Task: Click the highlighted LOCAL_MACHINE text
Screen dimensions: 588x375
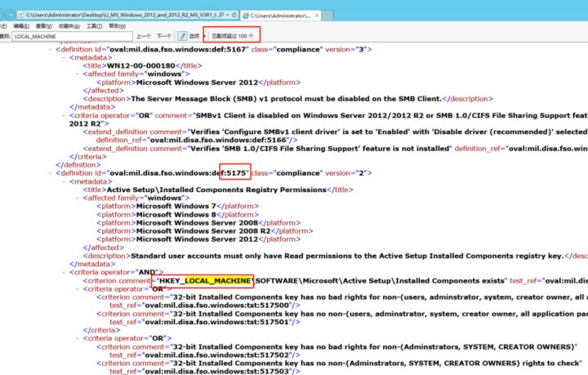Action: (217, 281)
